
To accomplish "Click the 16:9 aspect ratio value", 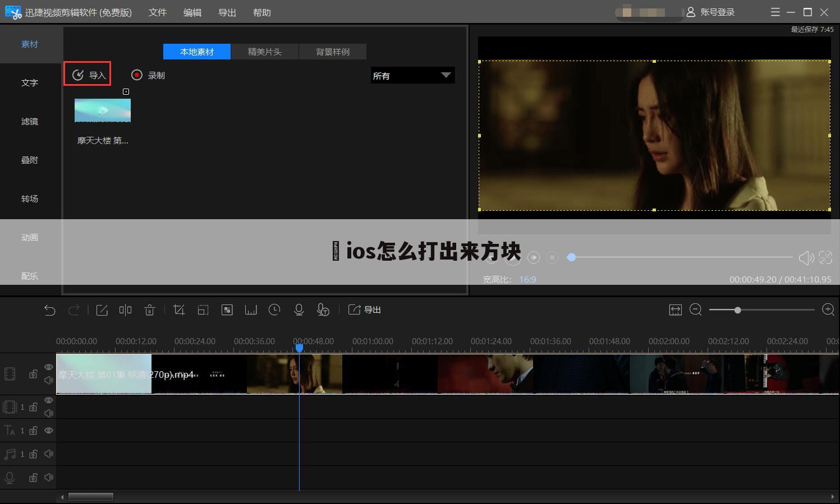I will (527, 279).
